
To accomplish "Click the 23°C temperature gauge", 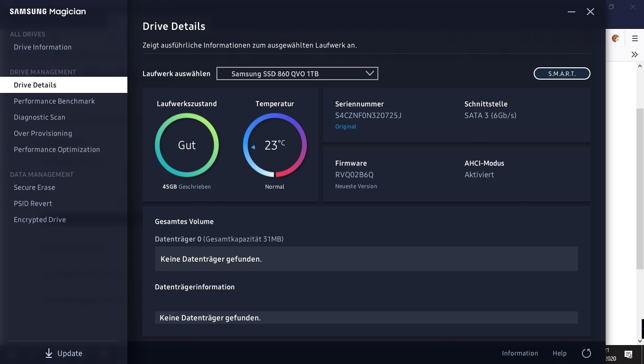I will point(275,145).
